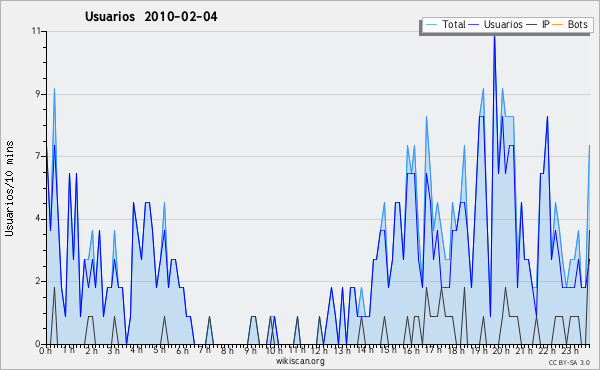Click the '22 h' x-axis label
The width and height of the screenshot is (600, 370).
pyautogui.click(x=547, y=351)
